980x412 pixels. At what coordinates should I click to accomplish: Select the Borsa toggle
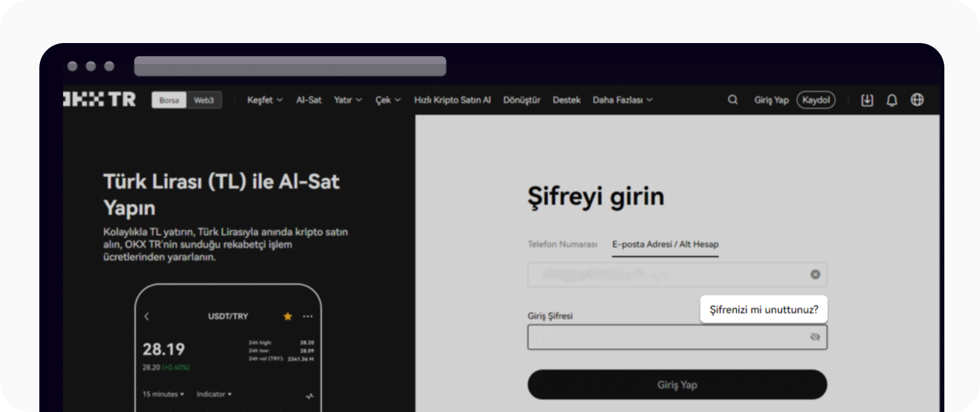tap(169, 100)
